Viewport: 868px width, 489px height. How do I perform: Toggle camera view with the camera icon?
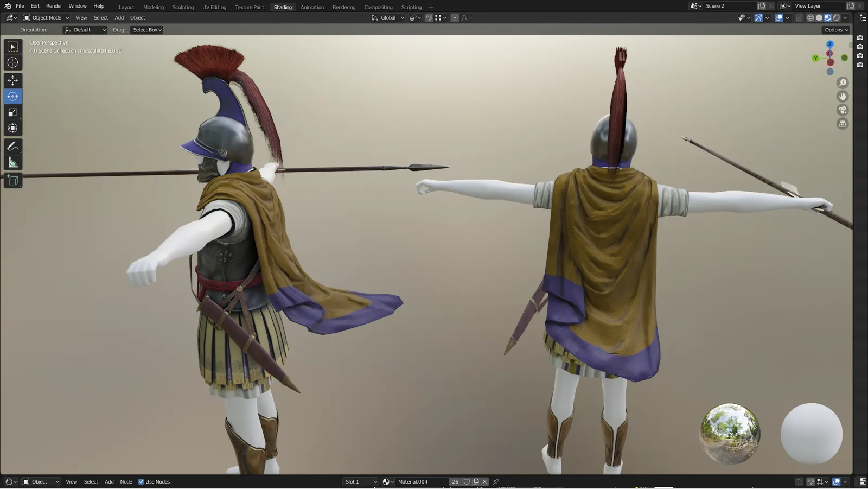843,110
